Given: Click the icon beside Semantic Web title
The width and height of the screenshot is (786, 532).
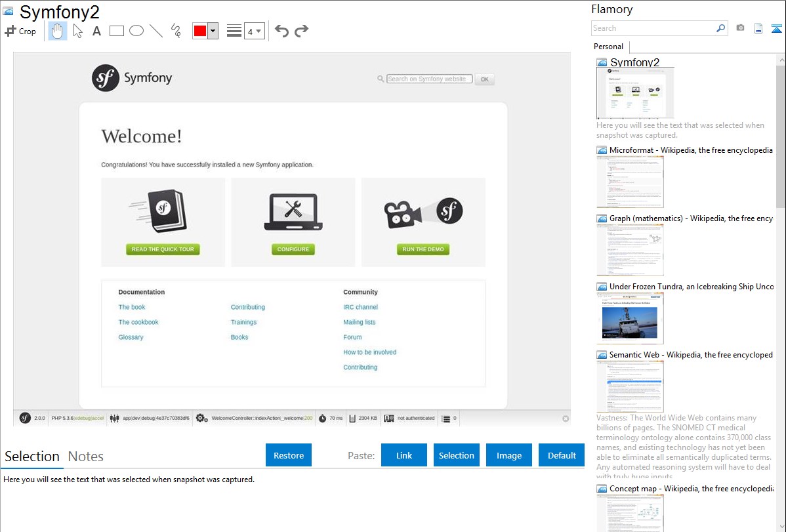Looking at the screenshot, I should (x=602, y=355).
